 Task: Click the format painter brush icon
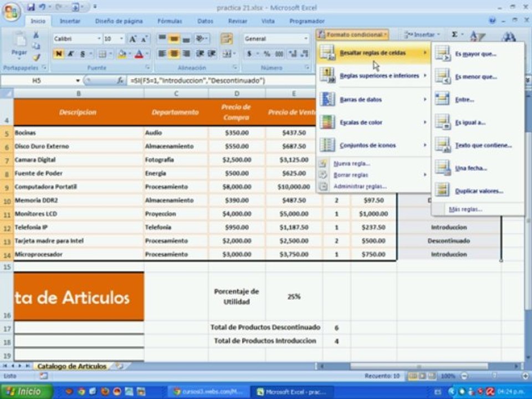tap(36, 57)
